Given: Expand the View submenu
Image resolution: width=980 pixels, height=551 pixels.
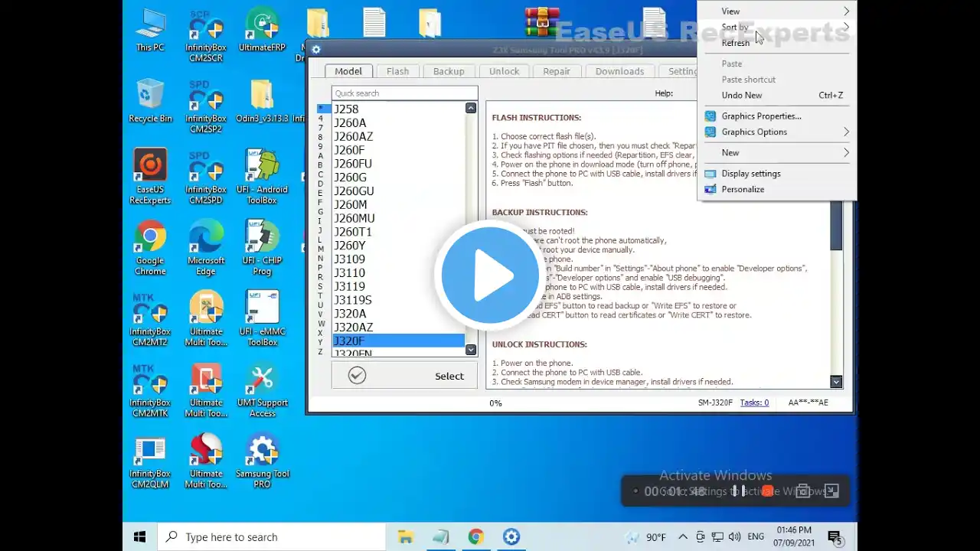Looking at the screenshot, I should [777, 11].
